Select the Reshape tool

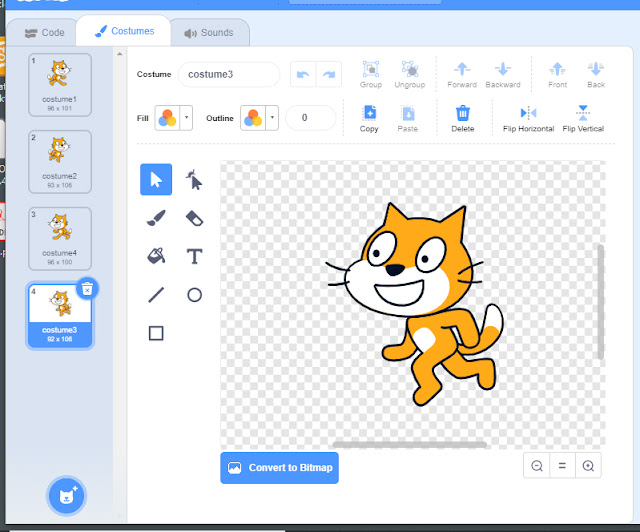[x=194, y=180]
